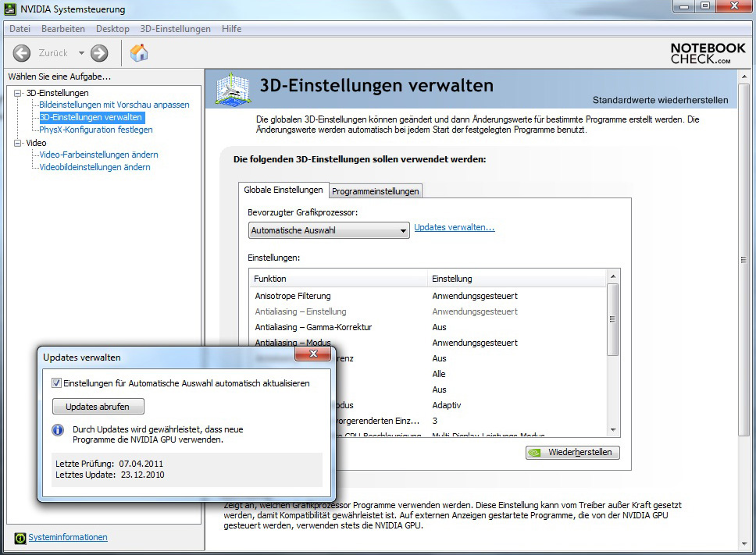Open the back history dropdown arrow
This screenshot has height=555, width=756.
point(81,53)
